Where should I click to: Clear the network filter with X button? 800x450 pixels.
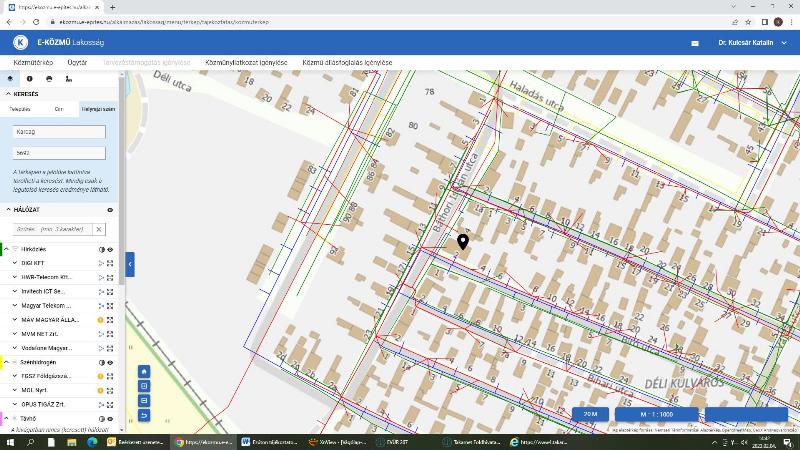(98, 229)
